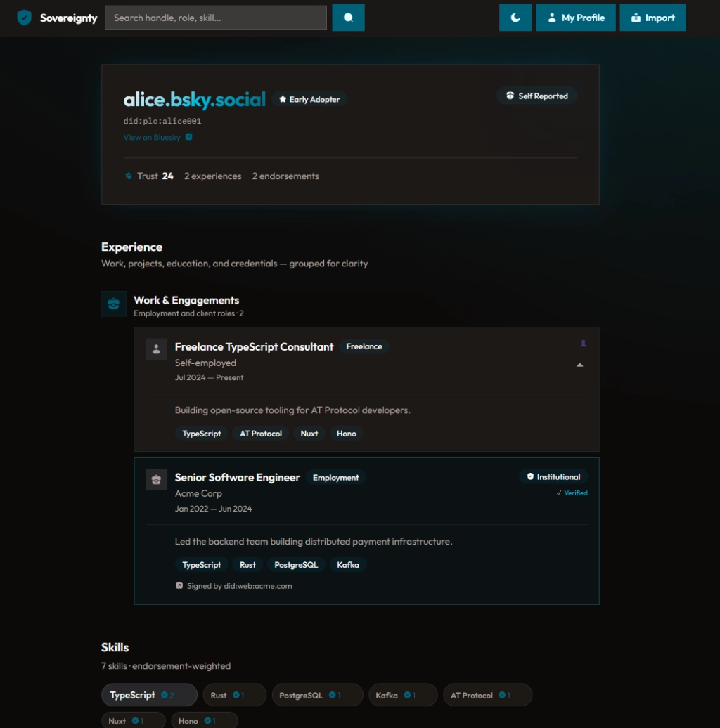Click the Early Adopter star badge
Viewport: 720px width, 728px height.
309,99
